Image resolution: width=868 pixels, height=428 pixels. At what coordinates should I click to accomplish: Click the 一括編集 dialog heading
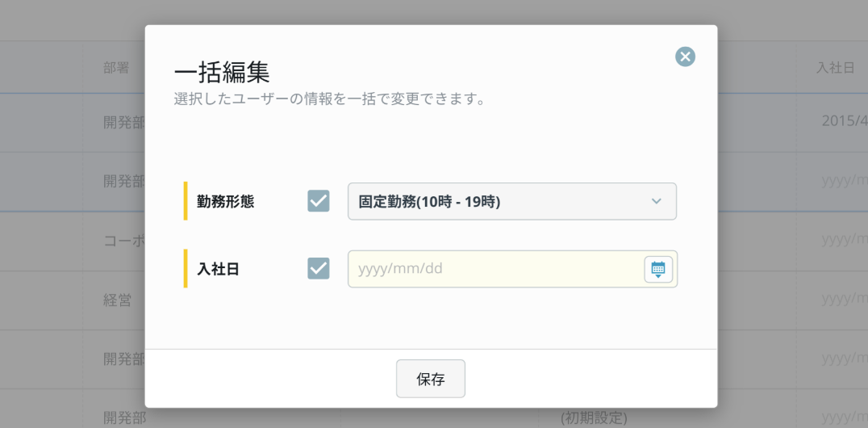click(221, 73)
